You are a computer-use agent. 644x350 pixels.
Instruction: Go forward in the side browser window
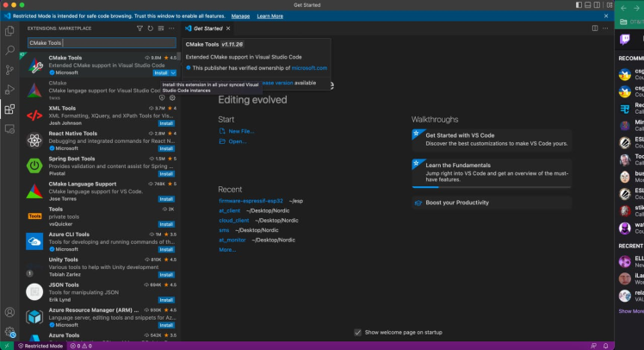(636, 9)
